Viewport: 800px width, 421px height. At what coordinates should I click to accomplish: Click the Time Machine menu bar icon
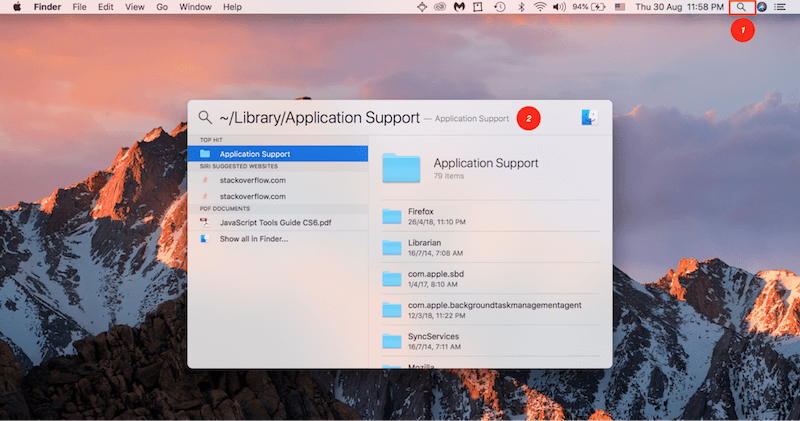[x=500, y=7]
